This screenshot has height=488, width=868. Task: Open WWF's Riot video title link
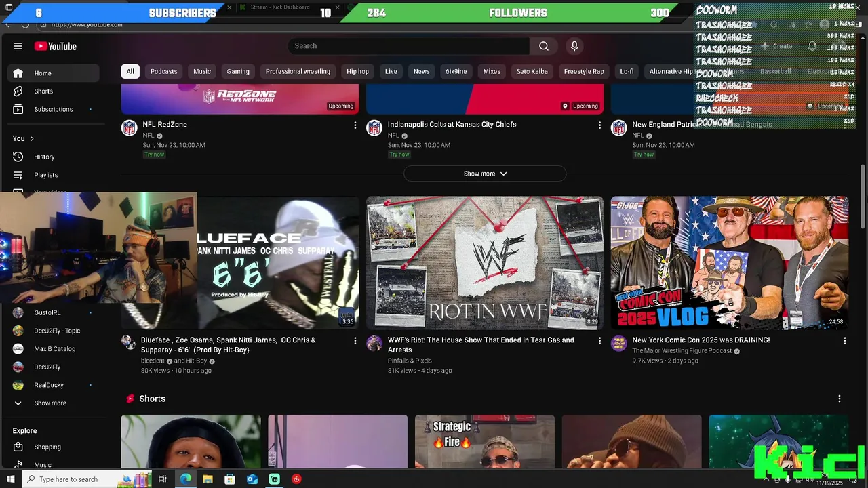(481, 345)
